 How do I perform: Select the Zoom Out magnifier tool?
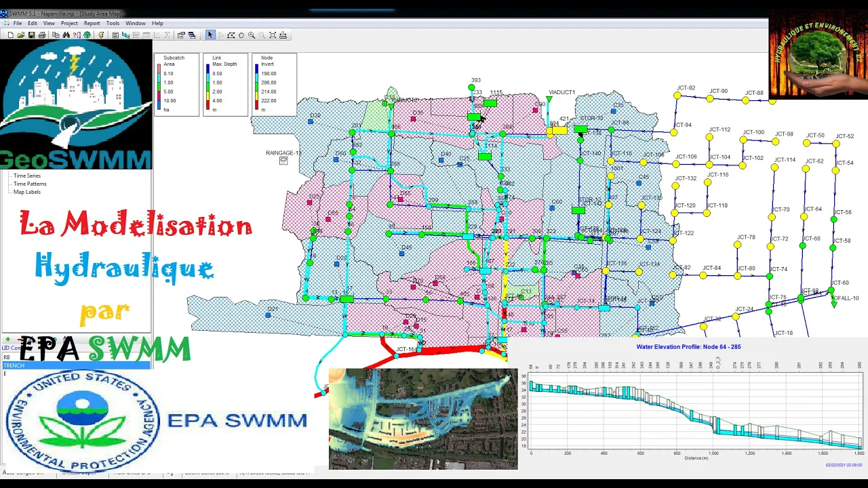point(262,35)
